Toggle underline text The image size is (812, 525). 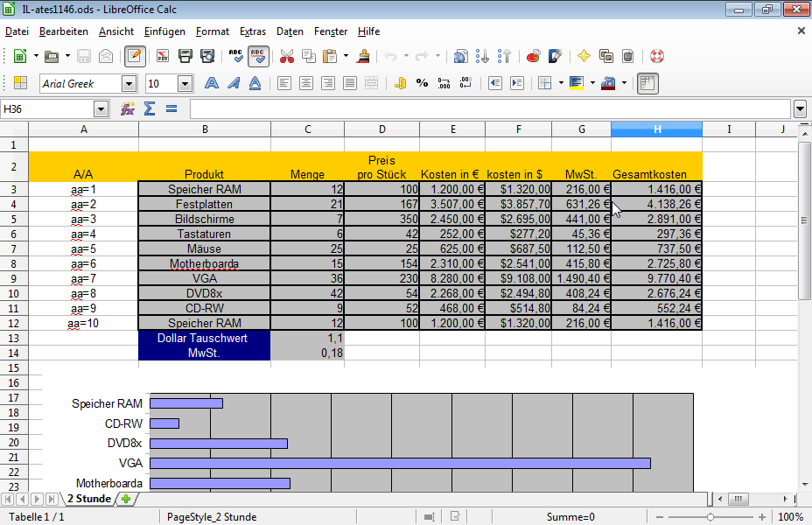point(255,83)
